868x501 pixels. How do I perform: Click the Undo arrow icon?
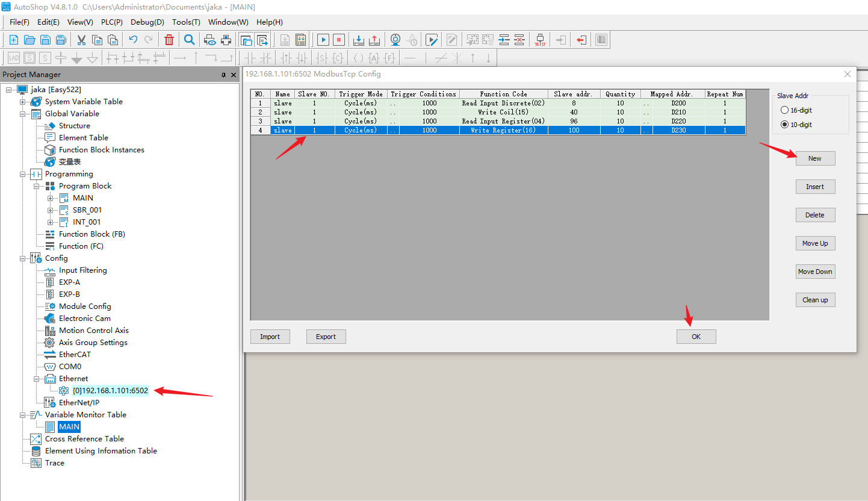(x=133, y=40)
